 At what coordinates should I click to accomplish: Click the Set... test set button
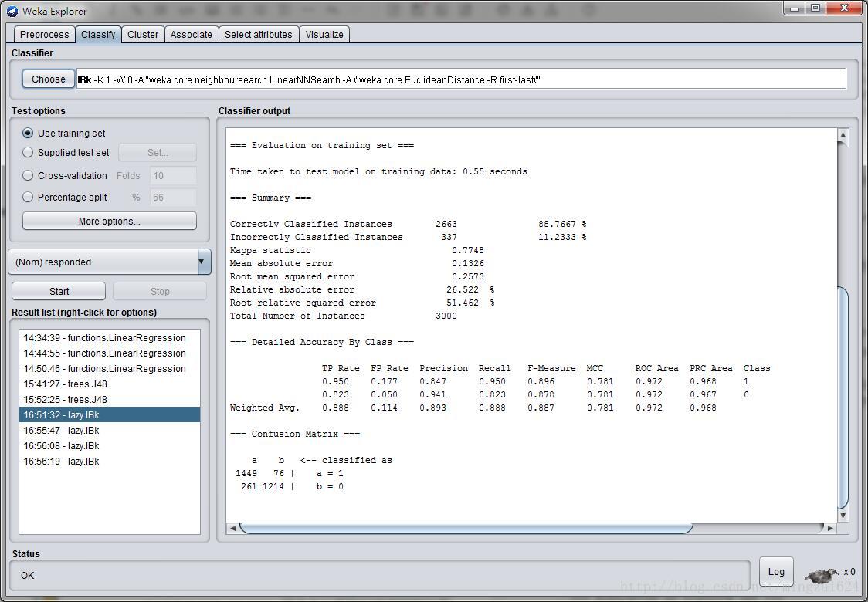point(158,152)
